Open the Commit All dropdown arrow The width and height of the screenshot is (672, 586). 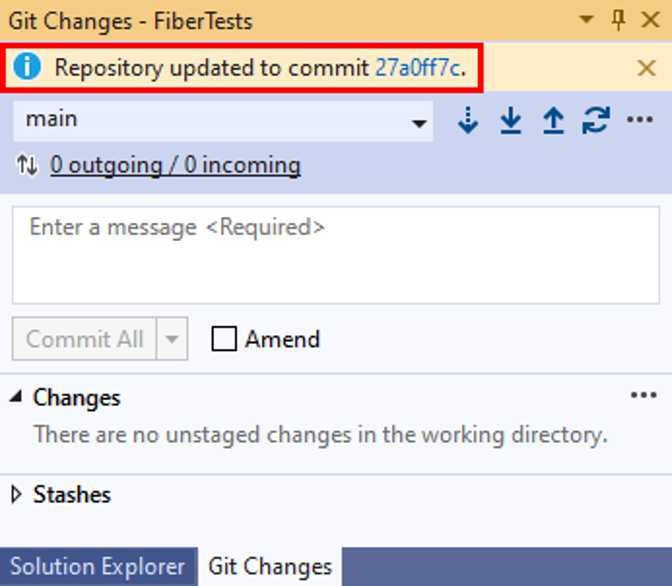point(171,339)
